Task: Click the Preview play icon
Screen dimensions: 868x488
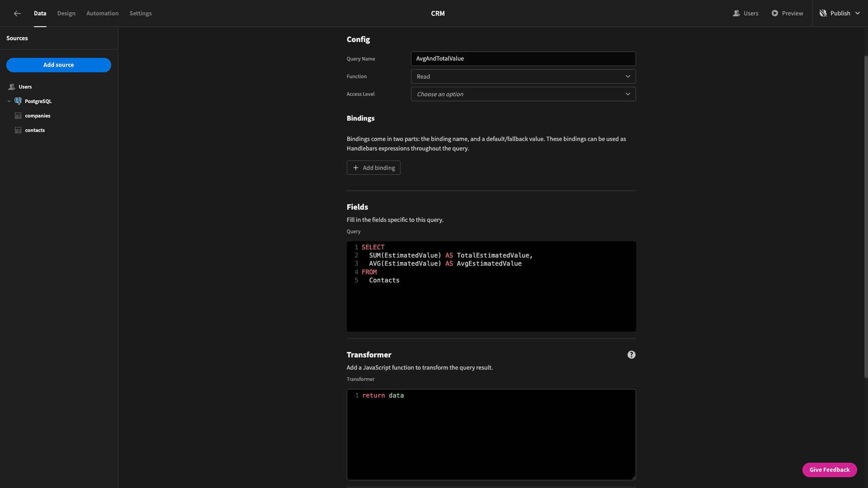Action: [x=775, y=13]
